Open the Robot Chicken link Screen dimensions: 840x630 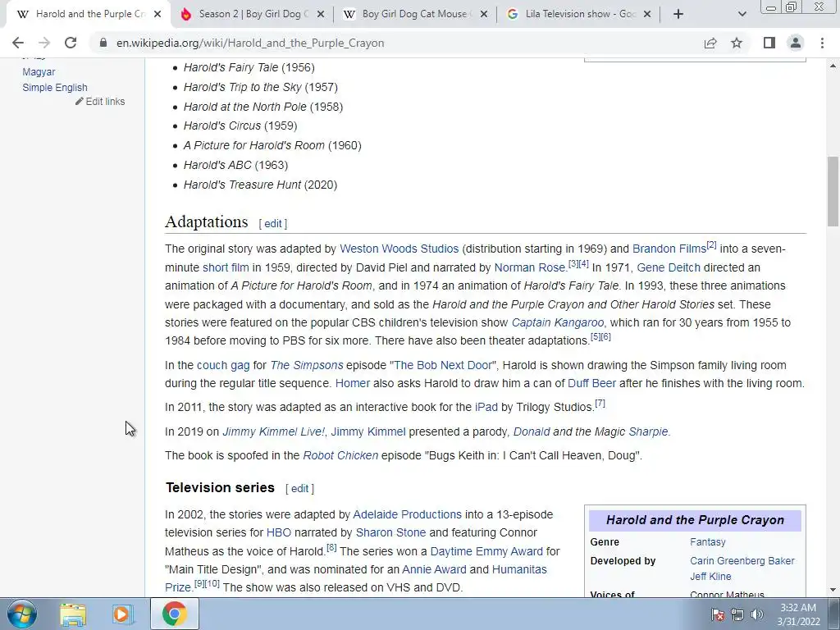[x=340, y=455]
